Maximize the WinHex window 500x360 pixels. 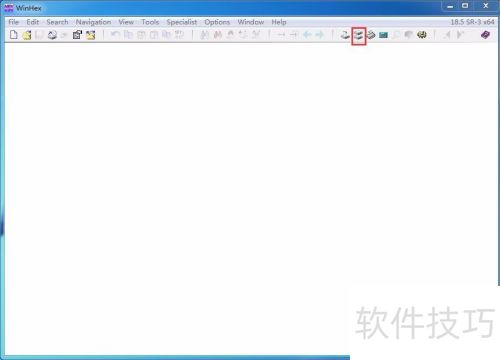point(465,6)
